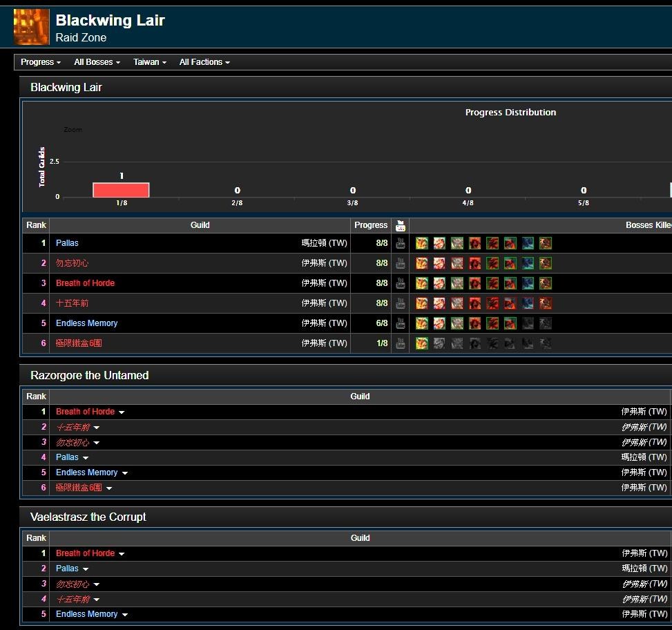Click last boss icon in Pallas row
The width and height of the screenshot is (672, 630).
546,243
